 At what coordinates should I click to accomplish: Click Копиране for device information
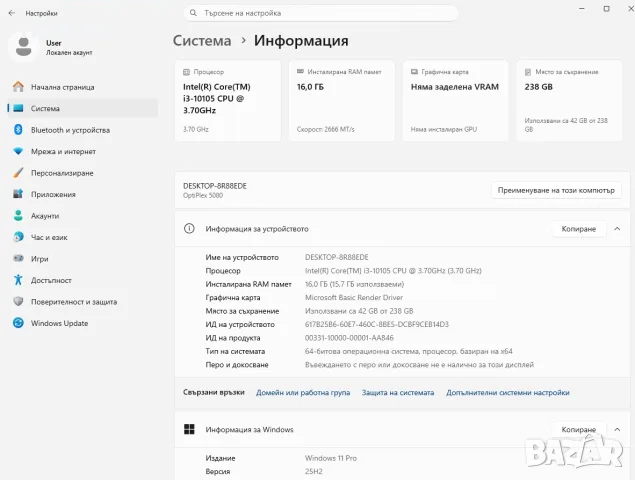click(579, 229)
